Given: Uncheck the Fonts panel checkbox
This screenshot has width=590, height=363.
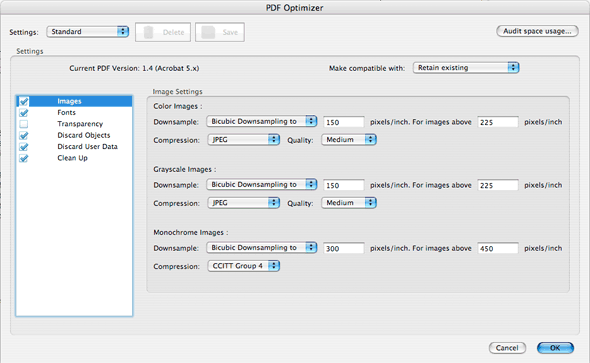Looking at the screenshot, I should click(x=24, y=112).
